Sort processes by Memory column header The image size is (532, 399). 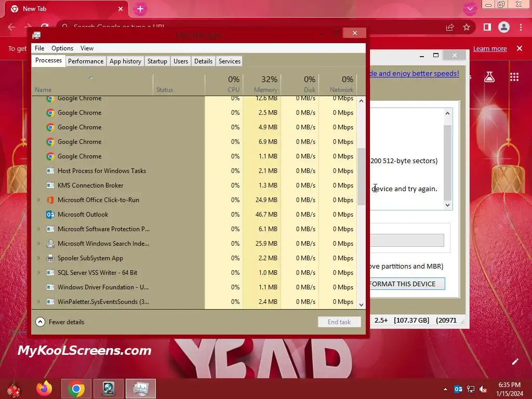(262, 84)
